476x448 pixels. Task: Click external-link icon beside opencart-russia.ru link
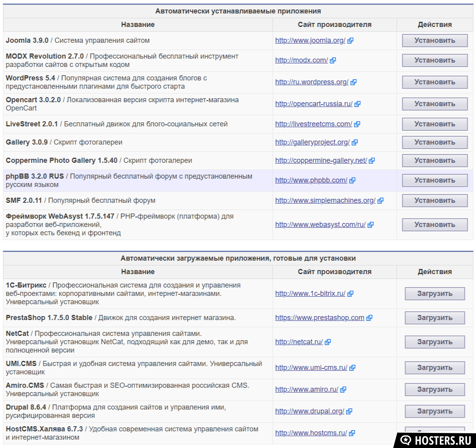(357, 104)
